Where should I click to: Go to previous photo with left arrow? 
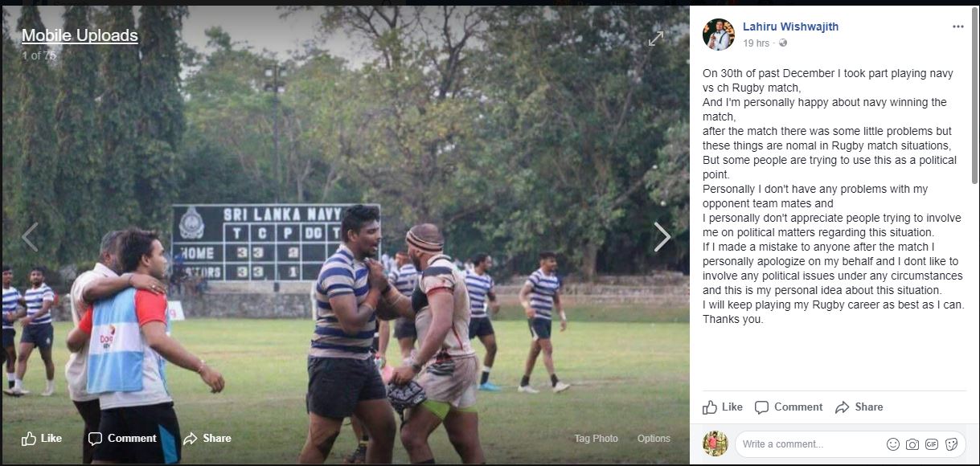[30, 237]
